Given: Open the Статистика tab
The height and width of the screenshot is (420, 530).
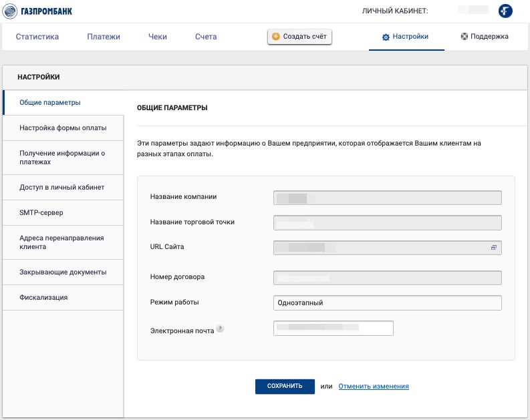Looking at the screenshot, I should 37,37.
